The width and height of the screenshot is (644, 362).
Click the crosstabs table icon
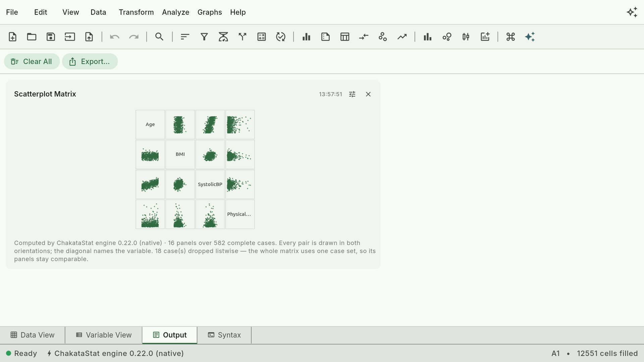click(x=345, y=37)
